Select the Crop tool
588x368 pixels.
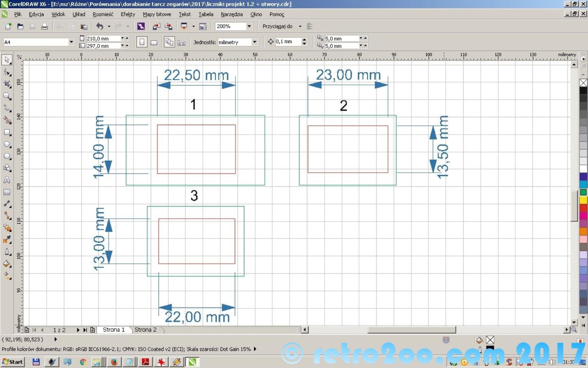point(7,84)
